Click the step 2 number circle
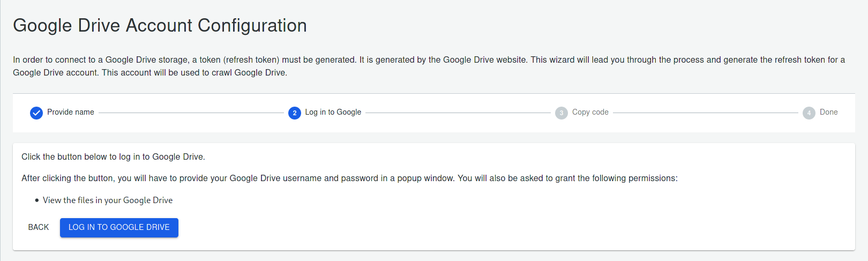This screenshot has height=261, width=868. (295, 113)
